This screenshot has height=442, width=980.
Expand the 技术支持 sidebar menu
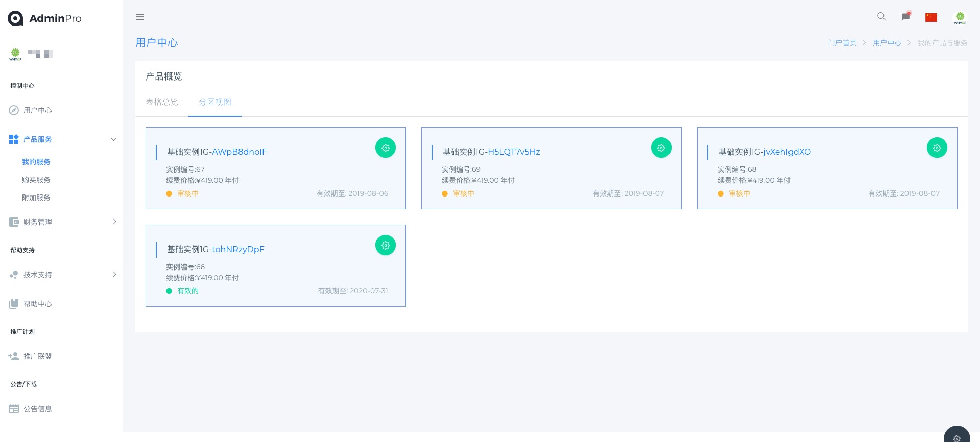114,274
